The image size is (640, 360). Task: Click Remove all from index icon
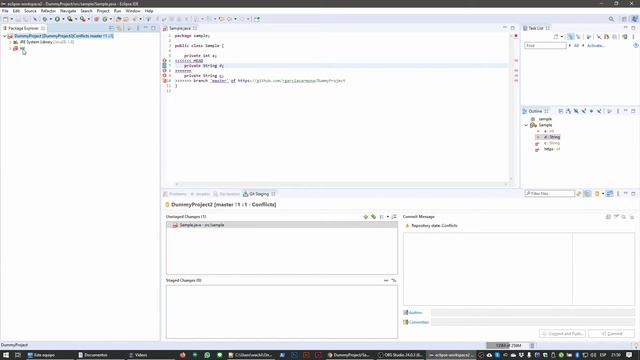394,280
